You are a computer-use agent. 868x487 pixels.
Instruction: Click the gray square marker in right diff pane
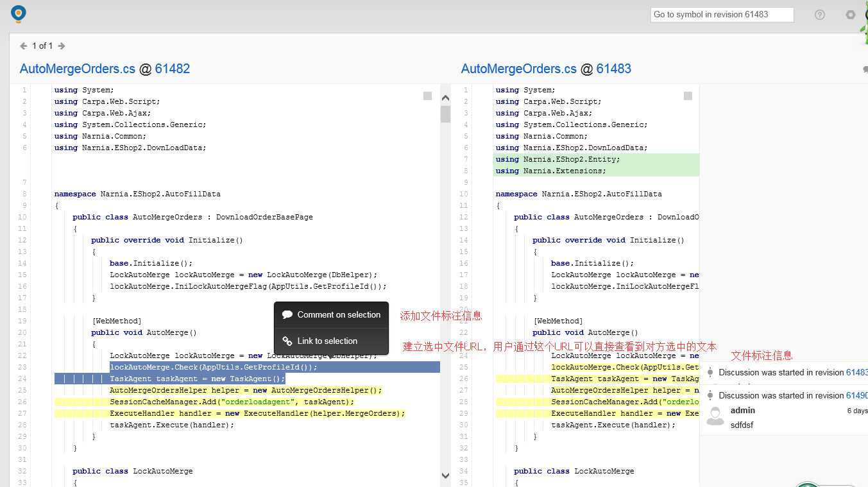(x=688, y=96)
